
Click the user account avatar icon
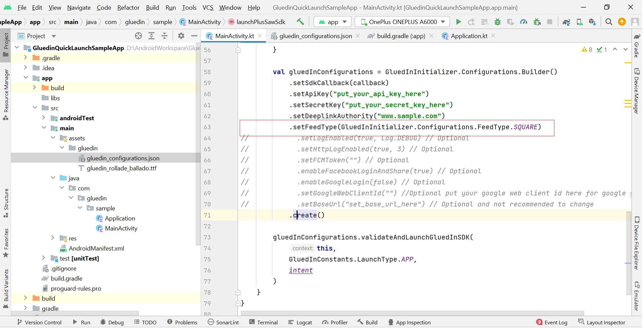634,22
